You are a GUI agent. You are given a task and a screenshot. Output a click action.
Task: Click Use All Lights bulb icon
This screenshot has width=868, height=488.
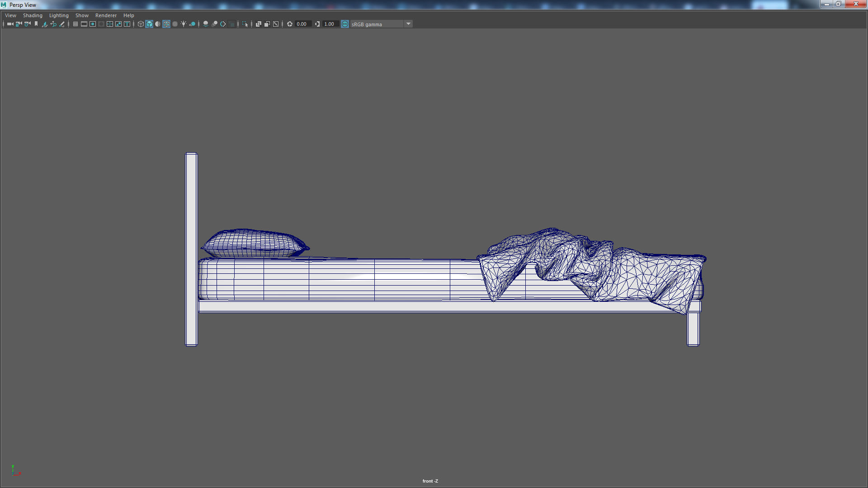(184, 24)
